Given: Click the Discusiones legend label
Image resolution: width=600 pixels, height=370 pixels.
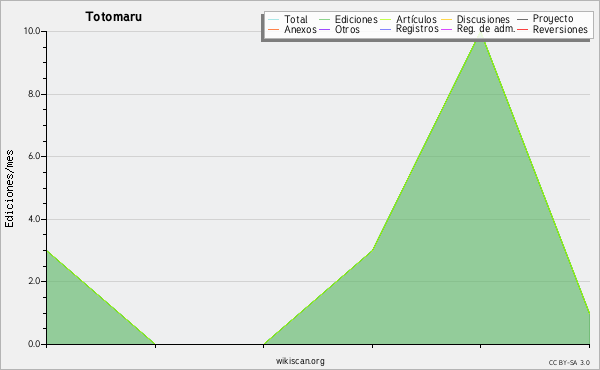Looking at the screenshot, I should pos(483,20).
